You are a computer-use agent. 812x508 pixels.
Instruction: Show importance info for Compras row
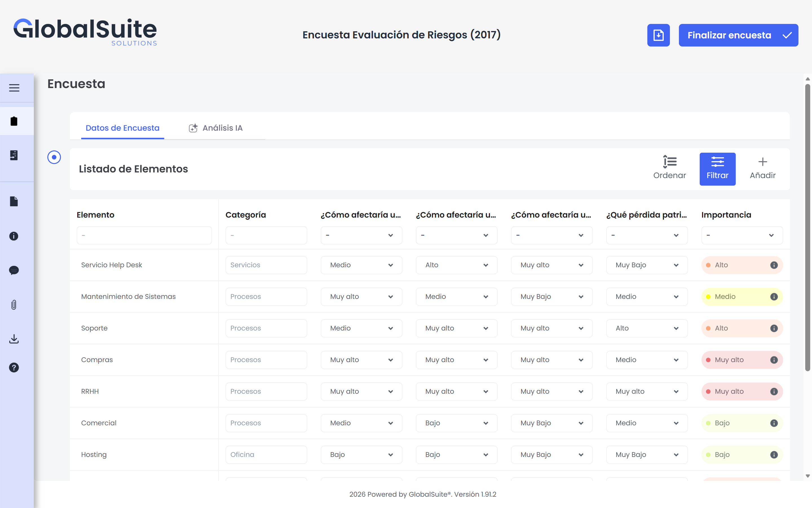774,360
